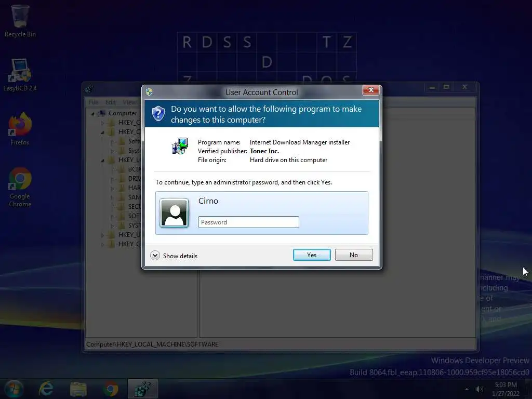532x399 pixels.
Task: Focus the Password input field
Action: click(x=248, y=222)
